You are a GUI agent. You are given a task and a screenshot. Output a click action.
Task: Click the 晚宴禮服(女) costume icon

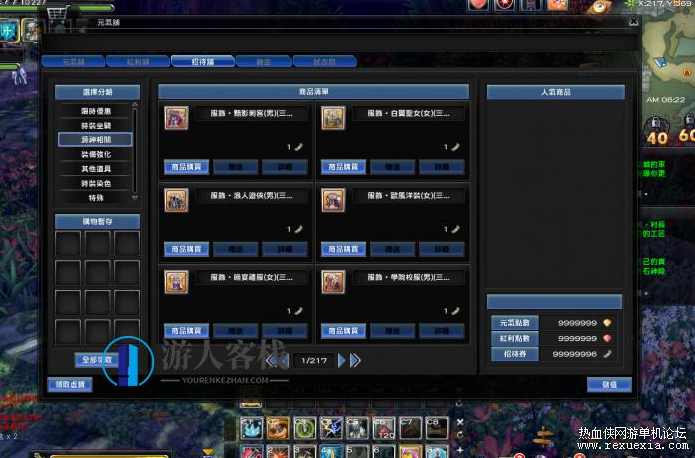click(x=176, y=281)
